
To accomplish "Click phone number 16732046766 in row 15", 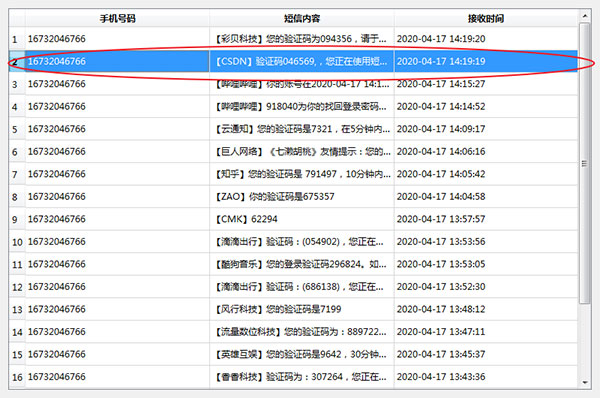I will click(57, 354).
